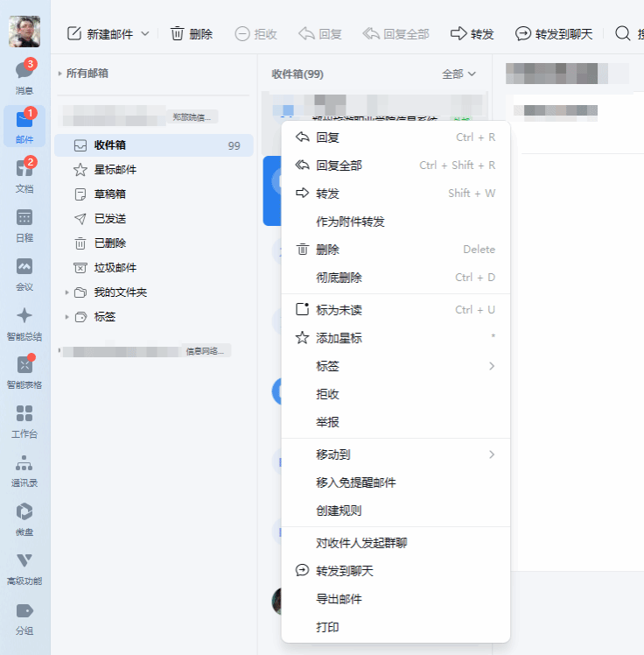Expand the 我的文件夹 folder tree
Screen dimensions: 644x655
pos(66,292)
